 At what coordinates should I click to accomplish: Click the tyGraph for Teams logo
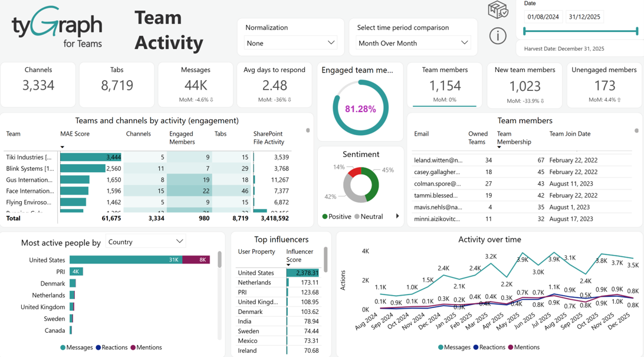57,27
